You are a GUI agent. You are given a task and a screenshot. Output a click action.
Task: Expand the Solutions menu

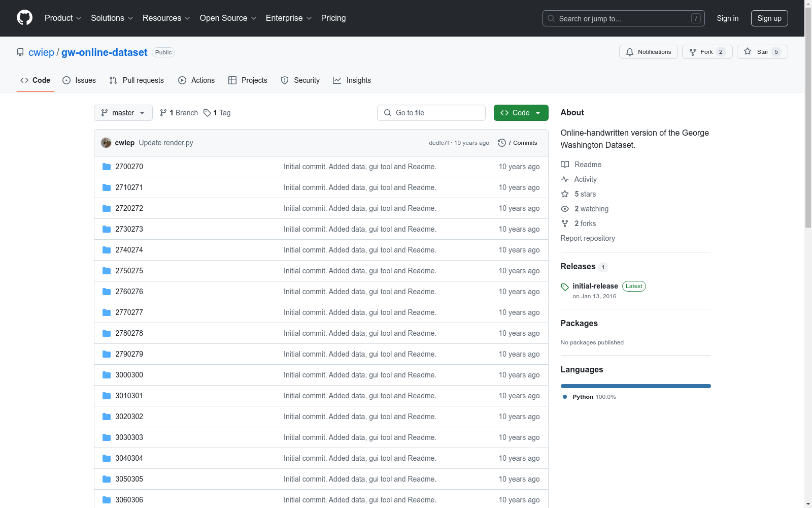[x=112, y=18]
